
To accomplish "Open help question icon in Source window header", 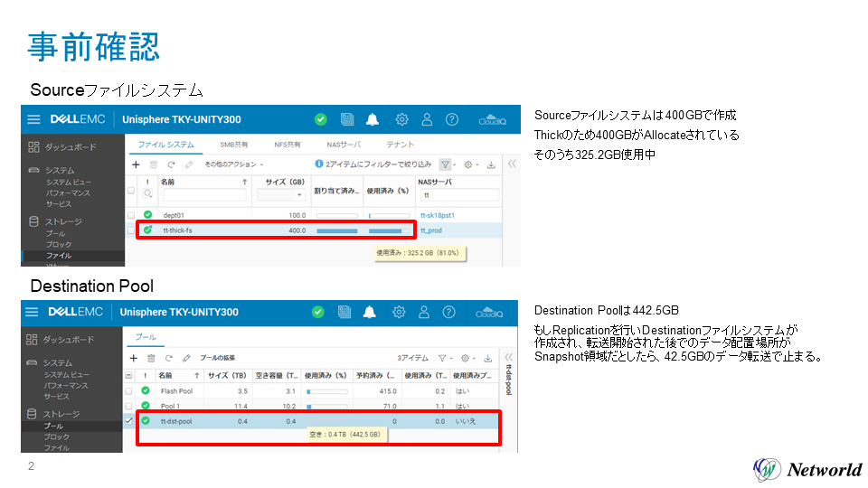I will (452, 119).
